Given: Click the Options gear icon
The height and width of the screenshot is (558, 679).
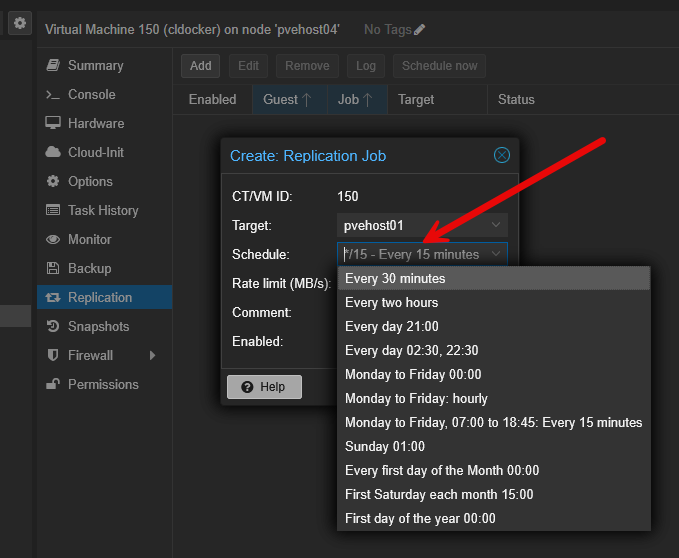Looking at the screenshot, I should pyautogui.click(x=53, y=181).
